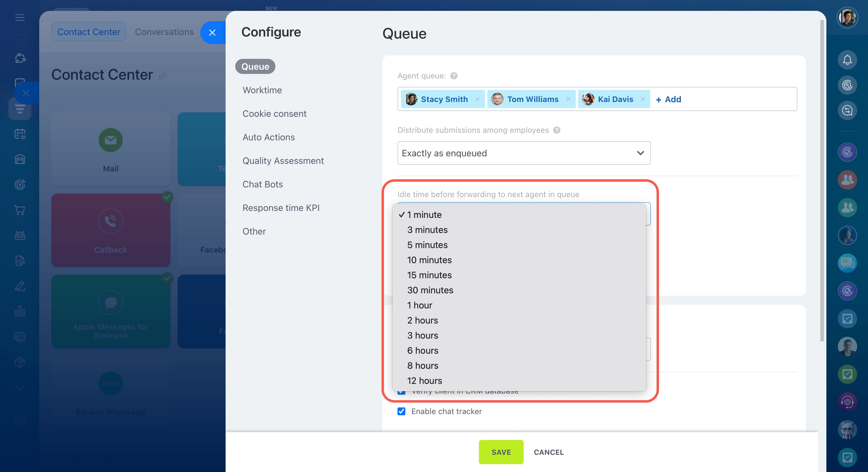The height and width of the screenshot is (472, 868).
Task: Pick 15 minutes from list
Action: (x=519, y=275)
